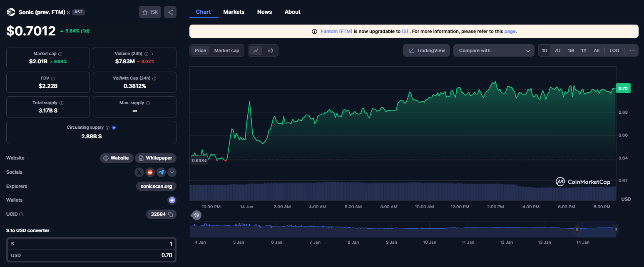This screenshot has width=644, height=267.
Task: Open the sonicscan.org explorer link
Action: (x=156, y=186)
